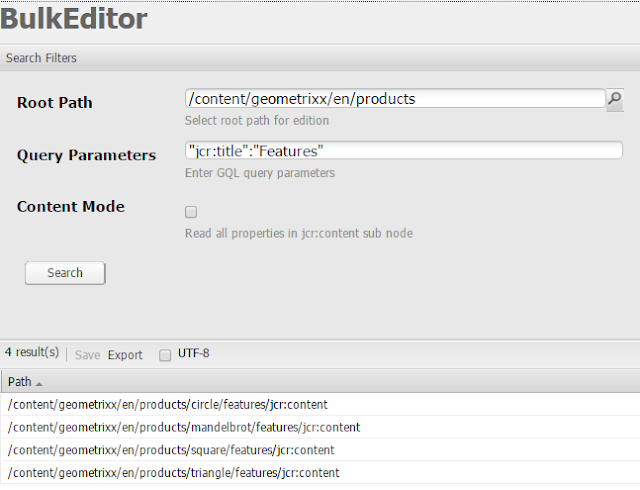This screenshot has width=640, height=490.
Task: Click the Export link
Action: (125, 355)
